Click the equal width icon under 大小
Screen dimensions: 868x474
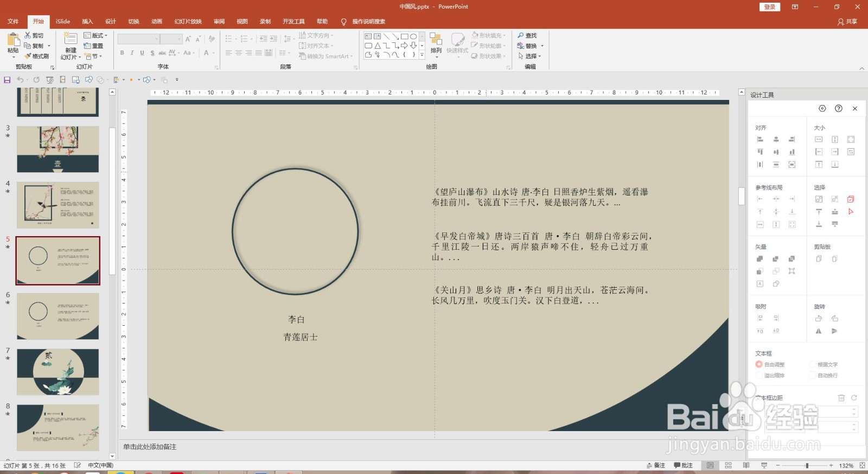coord(819,140)
